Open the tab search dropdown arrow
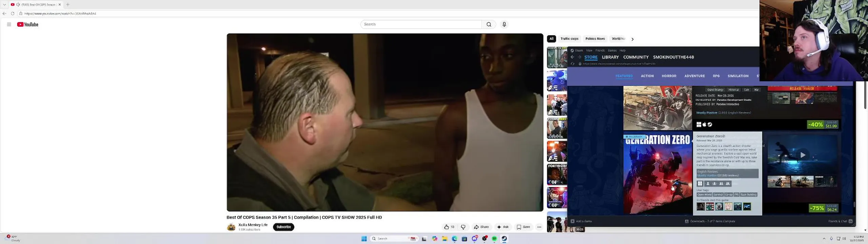The image size is (868, 244). [4, 4]
